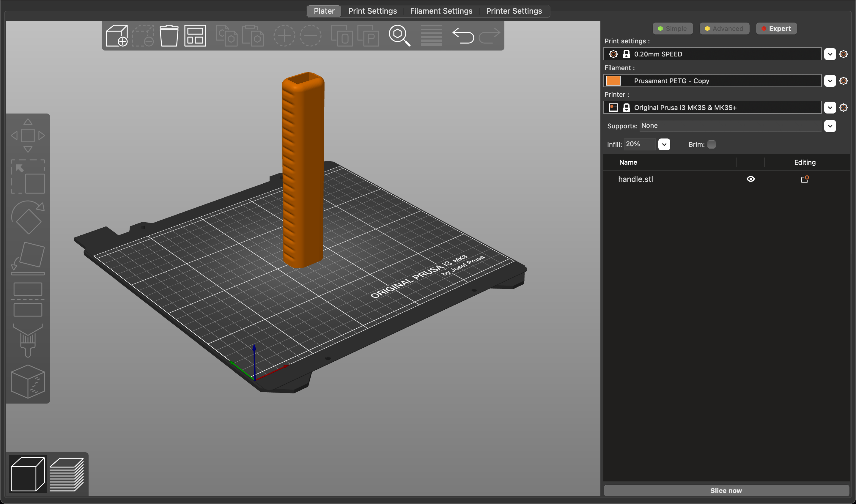The width and height of the screenshot is (856, 504).
Task: Select Expert mode
Action: tap(776, 29)
